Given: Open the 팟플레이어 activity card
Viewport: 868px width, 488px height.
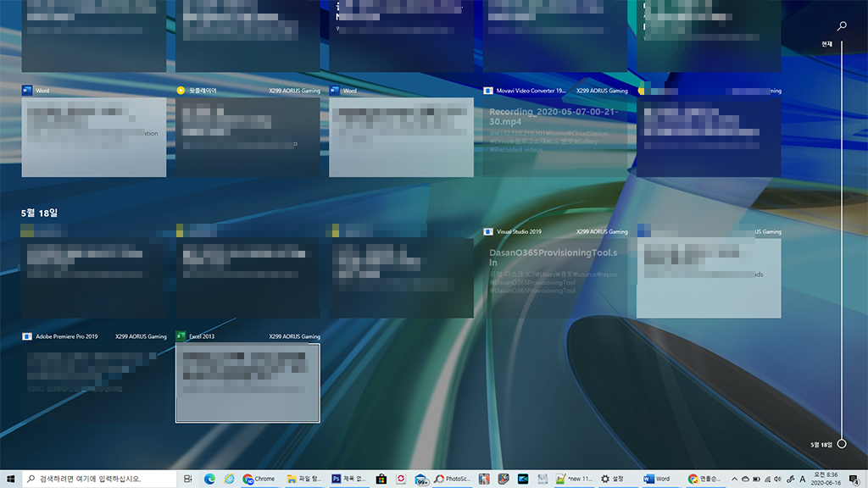Looking at the screenshot, I should tap(248, 137).
